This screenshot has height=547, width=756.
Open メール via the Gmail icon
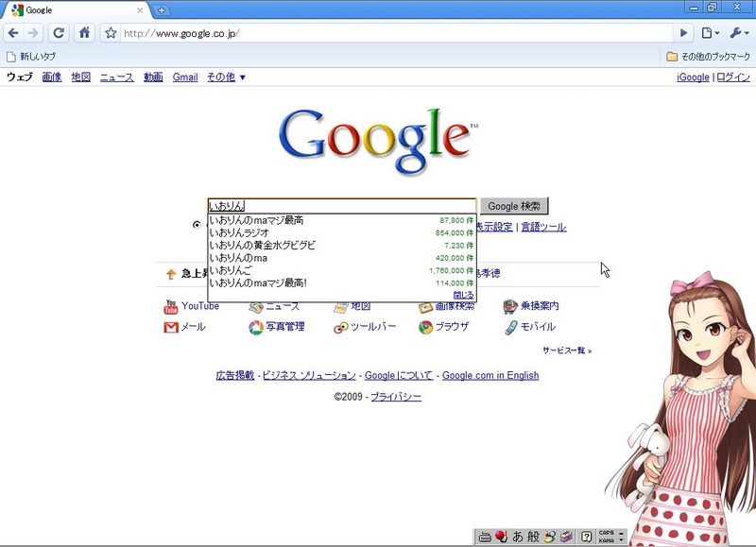point(171,327)
